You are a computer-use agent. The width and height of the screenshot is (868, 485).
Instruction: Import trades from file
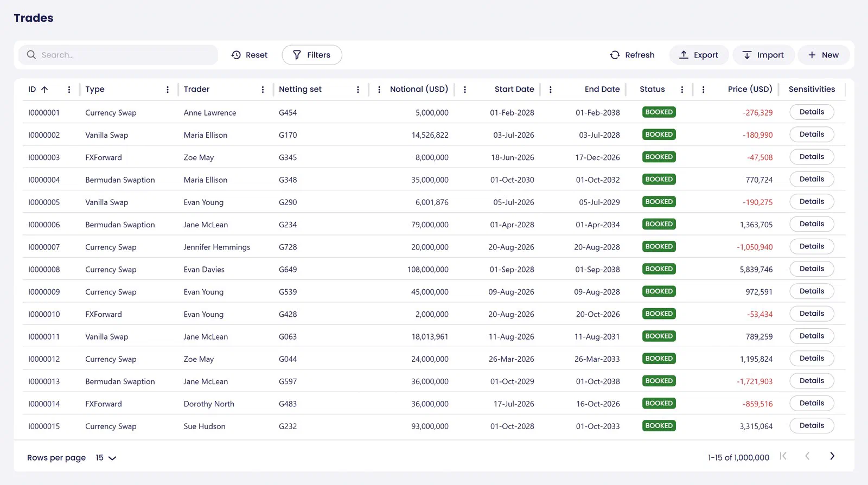(763, 55)
